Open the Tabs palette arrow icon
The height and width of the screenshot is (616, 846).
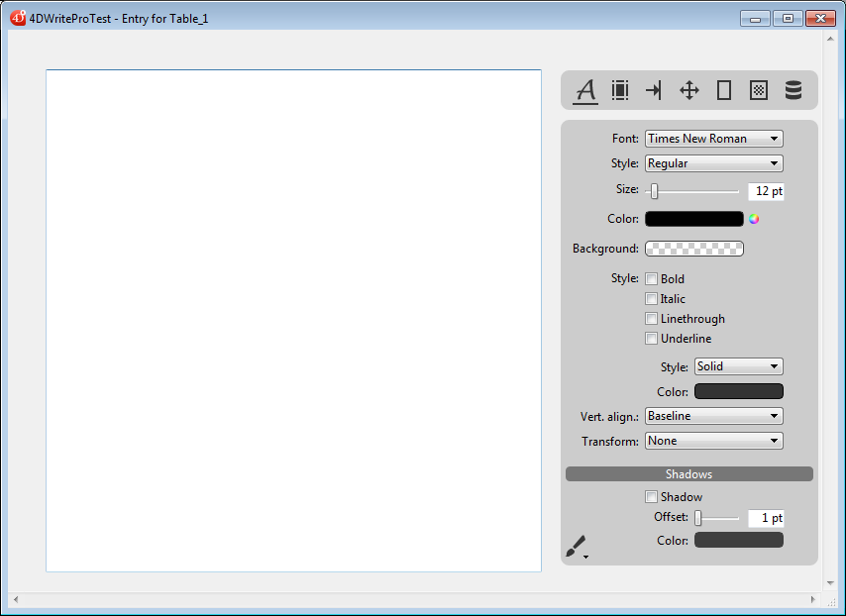point(654,90)
